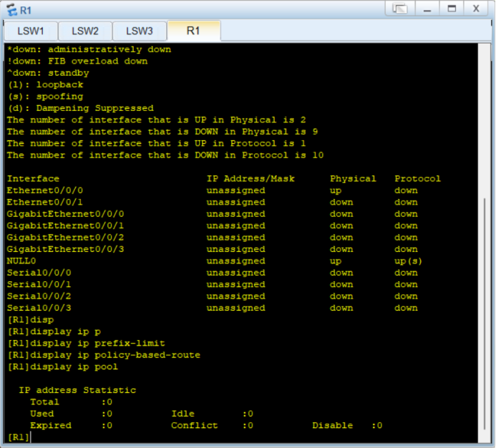
Task: Click the '(s): spoofing' legend line
Action: tap(45, 97)
